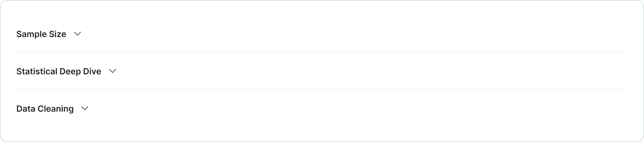Image resolution: width=644 pixels, height=142 pixels.
Task: Click the down arrow beside Sample Size
Action: (x=77, y=34)
